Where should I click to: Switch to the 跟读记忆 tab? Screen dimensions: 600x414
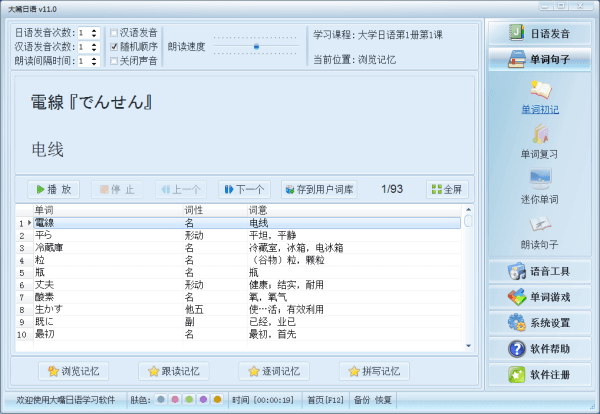coord(174,371)
